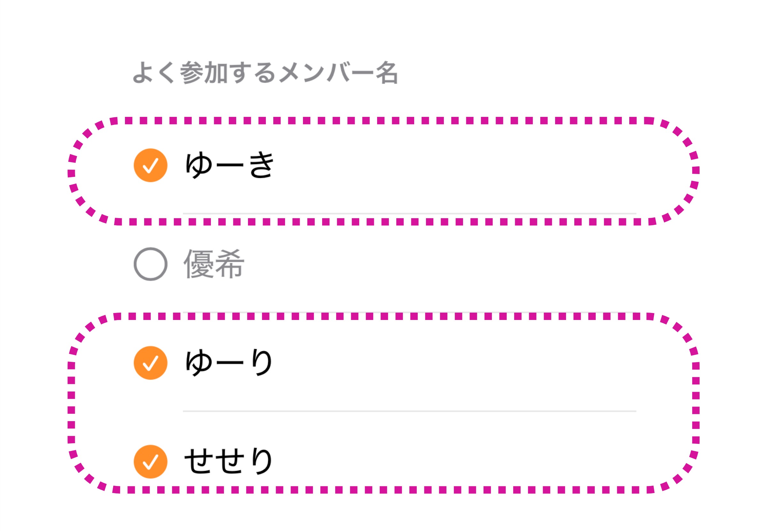Image resolution: width=767 pixels, height=532 pixels.
Task: Check the empty 優希 checkbox
Action: pyautogui.click(x=150, y=264)
